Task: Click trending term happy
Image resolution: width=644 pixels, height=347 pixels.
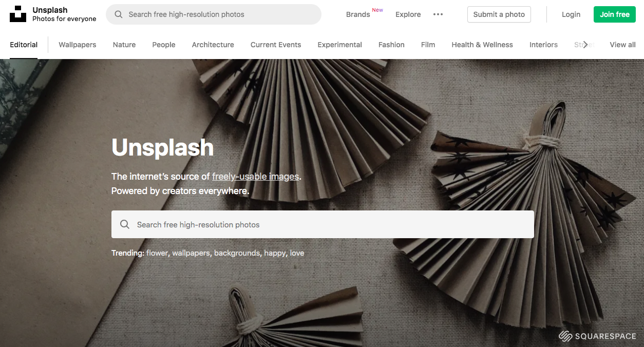Action: pyautogui.click(x=275, y=253)
